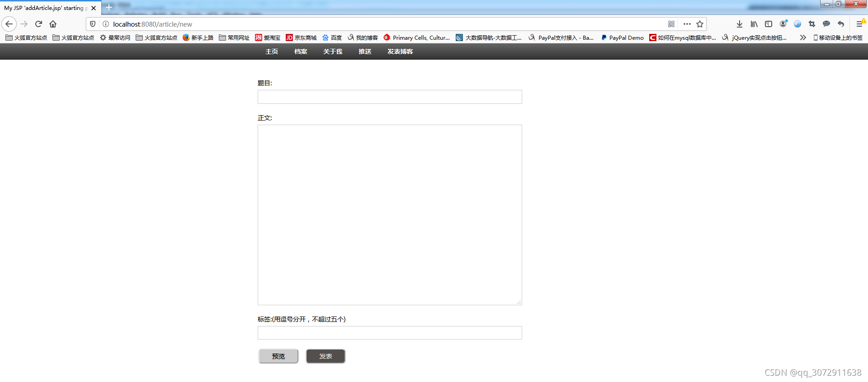This screenshot has width=868, height=382.
Task: Open the 我的博客 bookmark
Action: click(x=363, y=37)
